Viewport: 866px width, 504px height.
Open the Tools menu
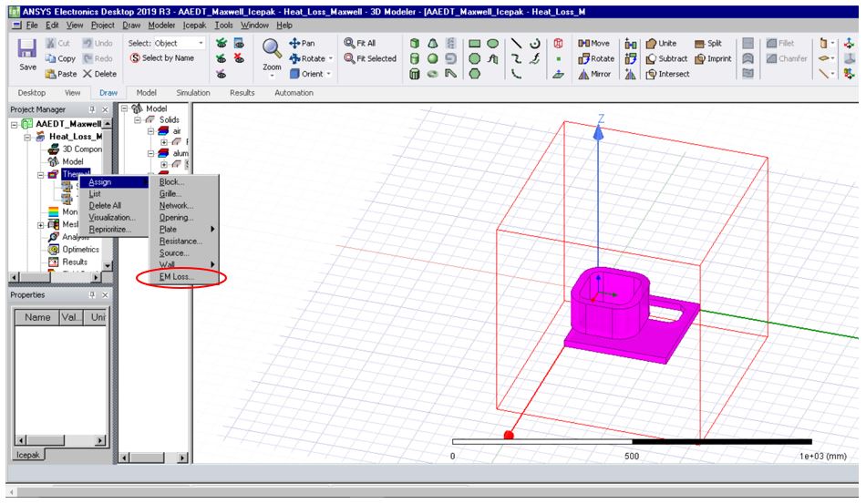(223, 25)
